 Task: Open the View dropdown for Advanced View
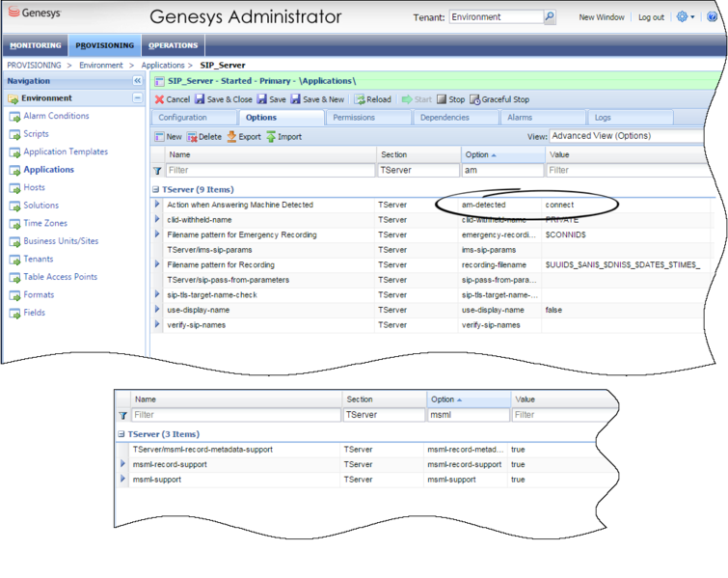627,136
